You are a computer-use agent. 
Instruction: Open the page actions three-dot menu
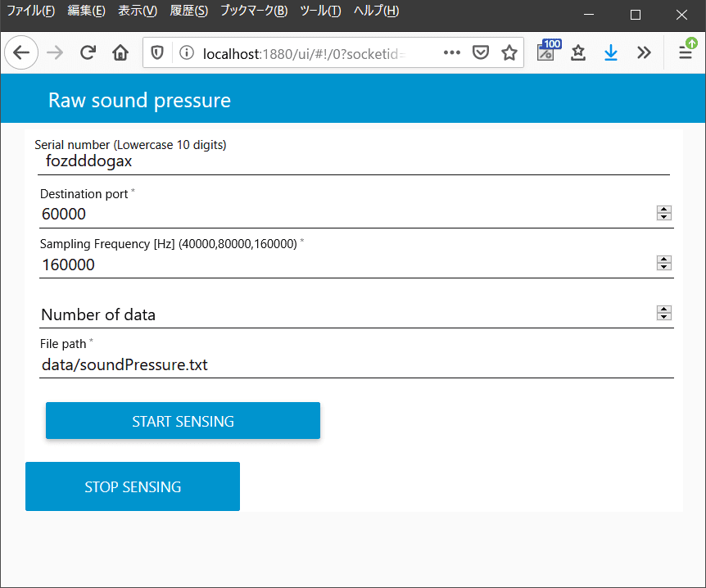click(451, 53)
